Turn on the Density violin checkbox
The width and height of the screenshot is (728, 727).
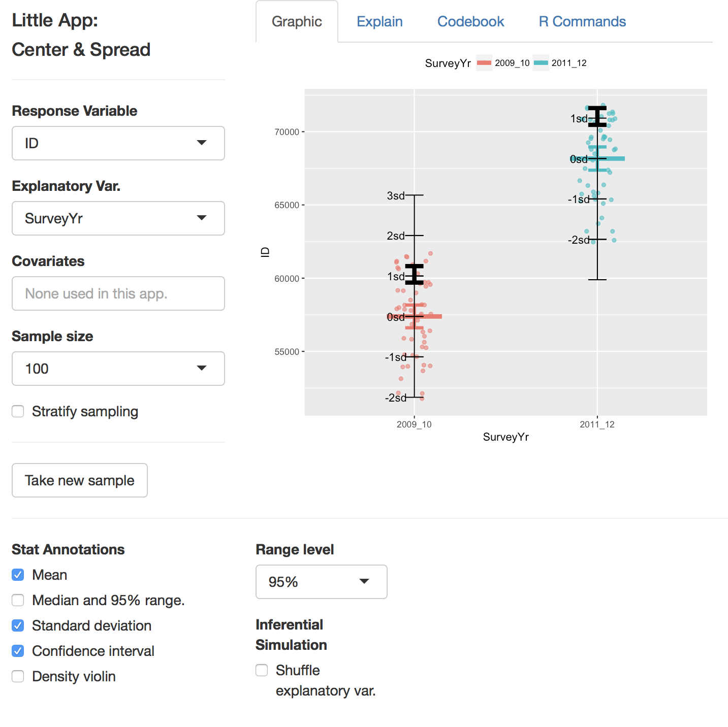(18, 676)
